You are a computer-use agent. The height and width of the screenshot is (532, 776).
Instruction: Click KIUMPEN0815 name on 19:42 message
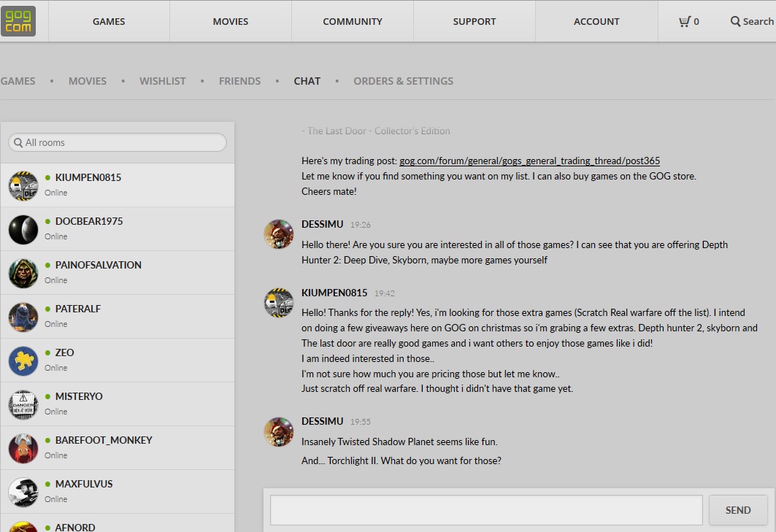pyautogui.click(x=334, y=293)
